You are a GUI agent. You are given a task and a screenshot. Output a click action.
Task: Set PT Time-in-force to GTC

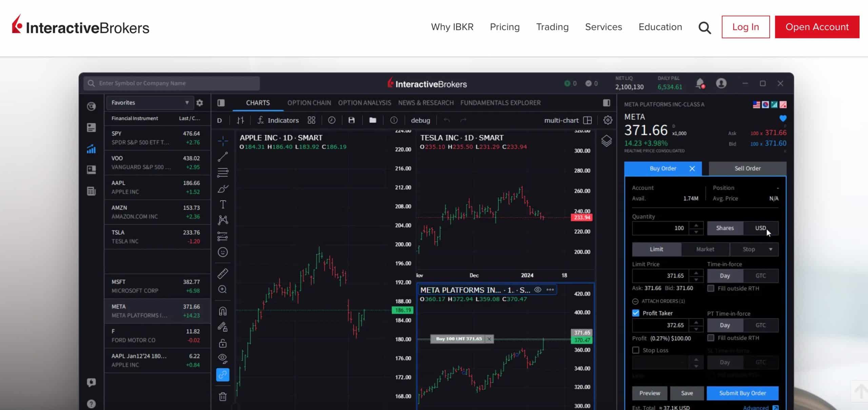761,325
